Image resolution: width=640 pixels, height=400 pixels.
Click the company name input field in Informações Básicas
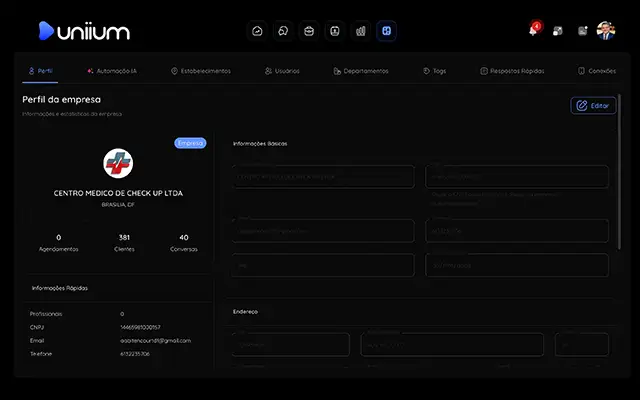tap(323, 177)
